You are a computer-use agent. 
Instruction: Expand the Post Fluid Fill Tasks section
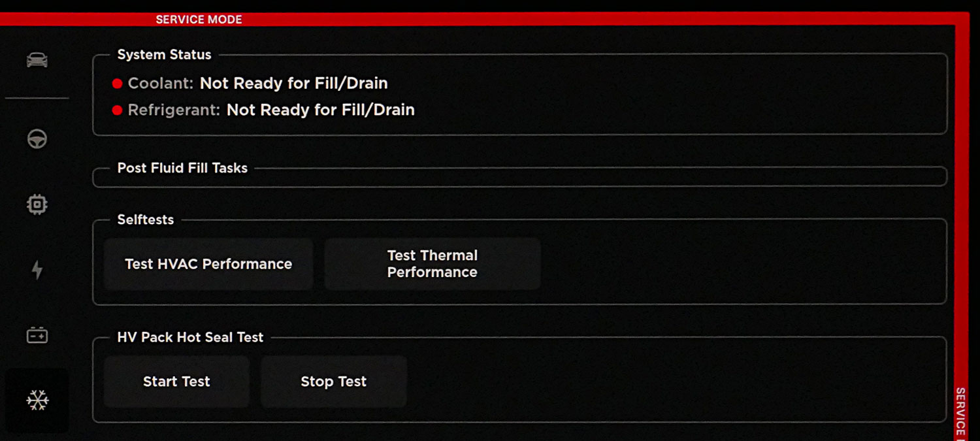point(182,168)
